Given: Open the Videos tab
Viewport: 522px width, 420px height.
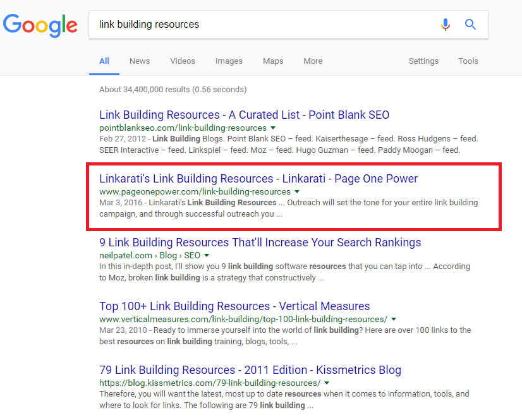Looking at the screenshot, I should coord(183,61).
